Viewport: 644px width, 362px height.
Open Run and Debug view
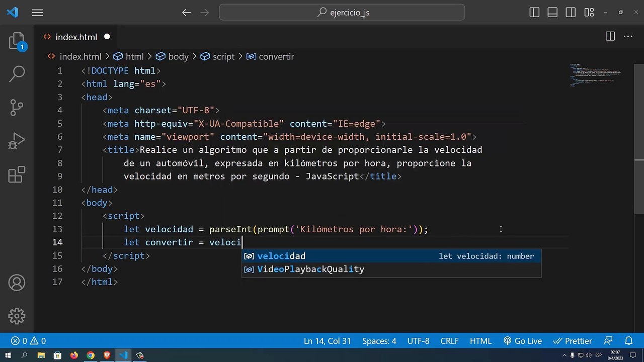17,141
